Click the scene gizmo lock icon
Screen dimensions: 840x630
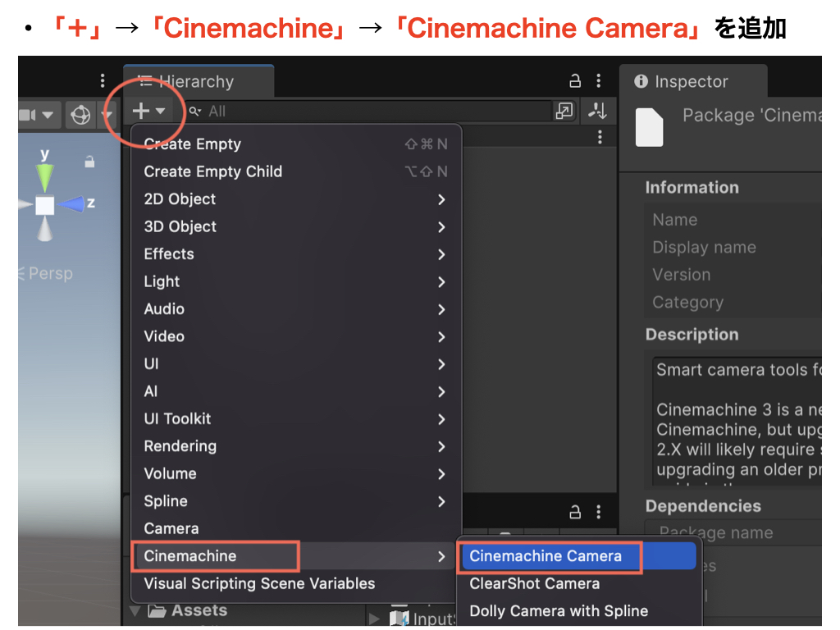click(89, 162)
